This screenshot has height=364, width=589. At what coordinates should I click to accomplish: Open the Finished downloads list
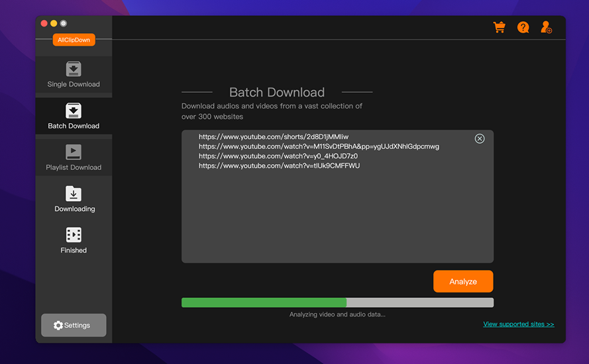pos(74,241)
